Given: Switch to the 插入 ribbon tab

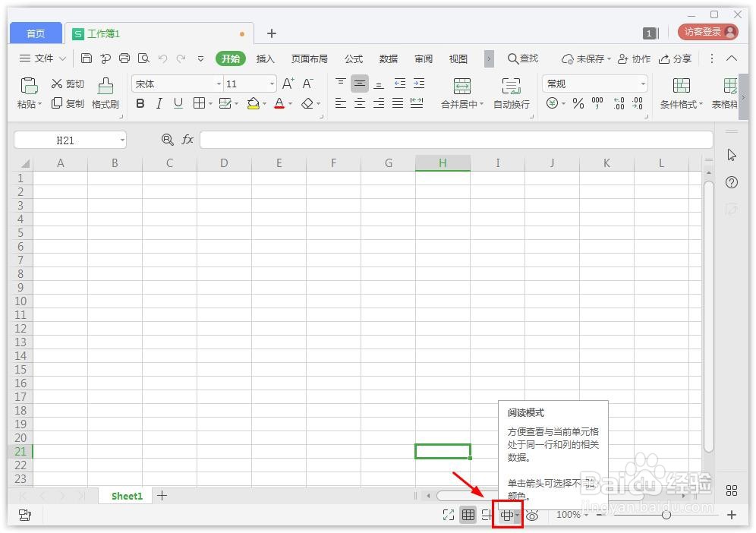Looking at the screenshot, I should click(265, 58).
